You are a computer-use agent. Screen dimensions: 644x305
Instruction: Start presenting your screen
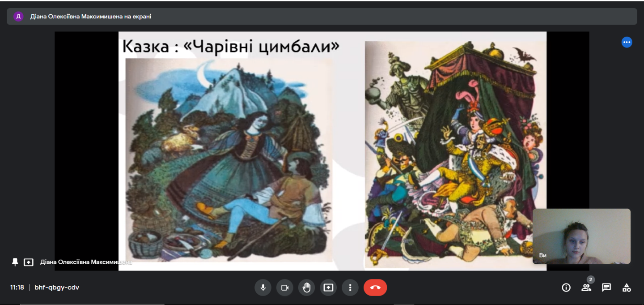pyautogui.click(x=328, y=288)
